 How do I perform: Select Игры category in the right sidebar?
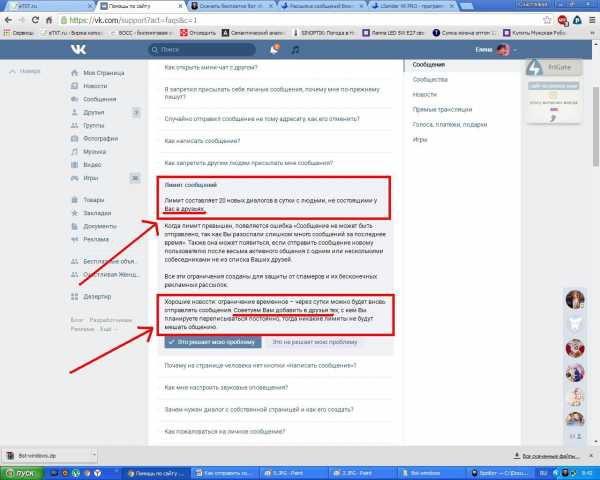[420, 139]
